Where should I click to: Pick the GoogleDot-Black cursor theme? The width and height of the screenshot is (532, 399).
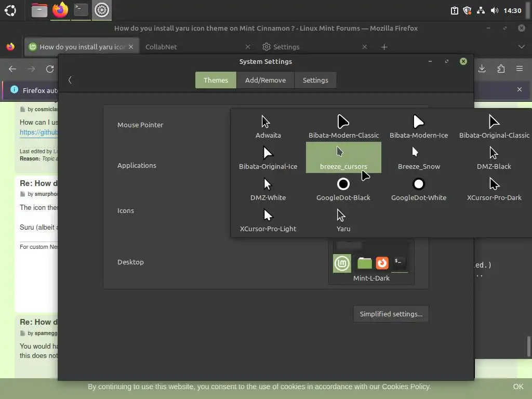(x=343, y=189)
